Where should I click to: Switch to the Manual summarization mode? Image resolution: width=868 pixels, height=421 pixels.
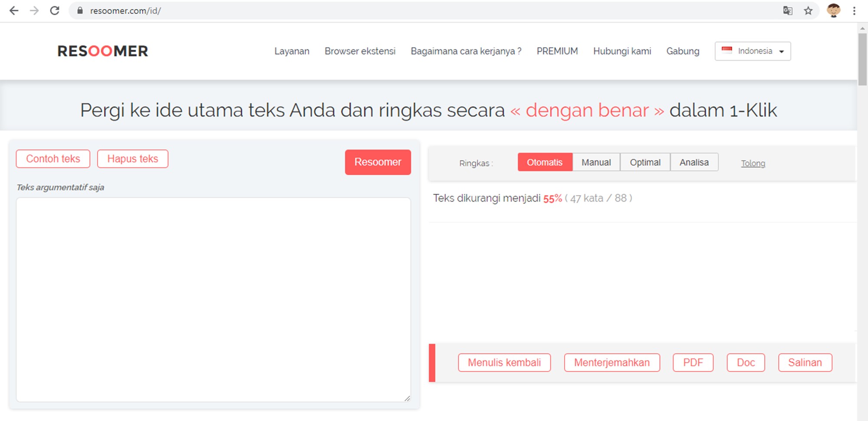click(x=596, y=162)
